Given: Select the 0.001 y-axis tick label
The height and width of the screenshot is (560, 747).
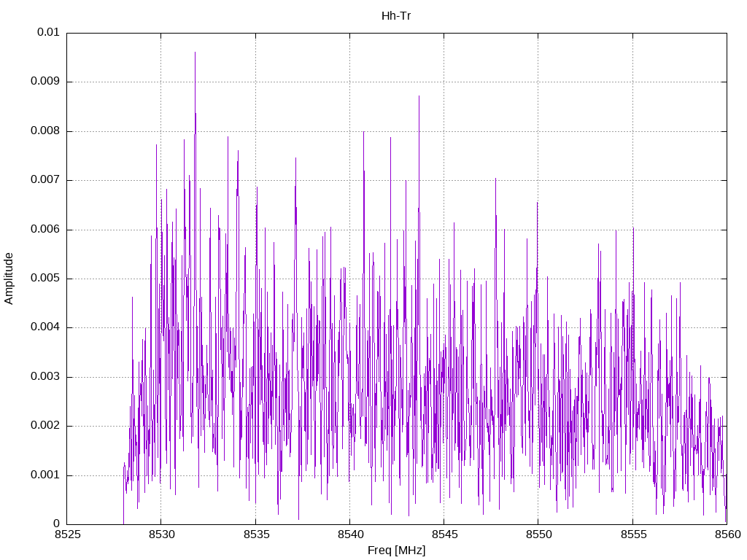Looking at the screenshot, I should click(45, 475).
